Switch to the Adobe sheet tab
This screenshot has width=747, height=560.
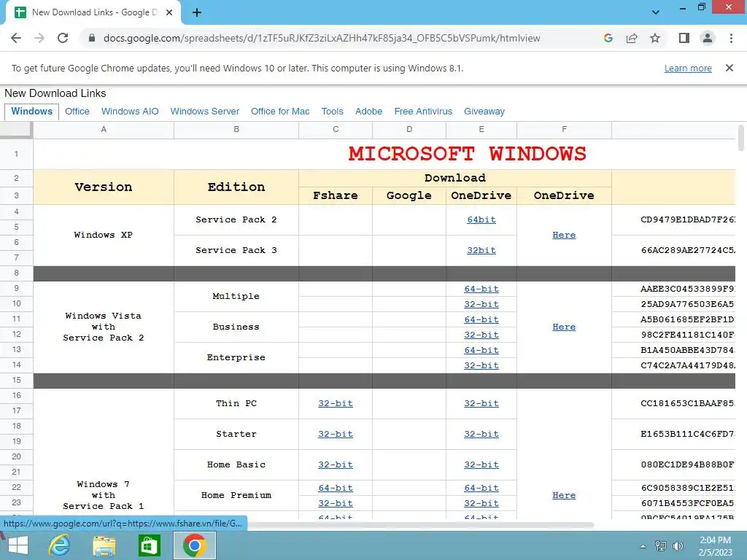[368, 112]
